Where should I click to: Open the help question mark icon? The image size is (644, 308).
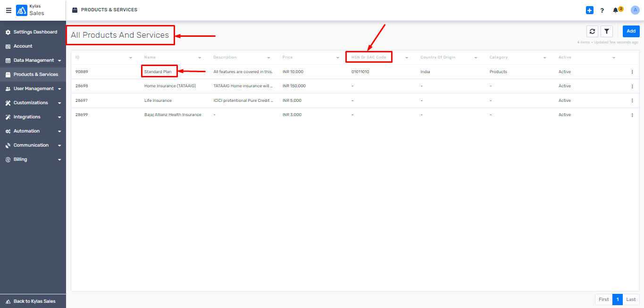(602, 10)
